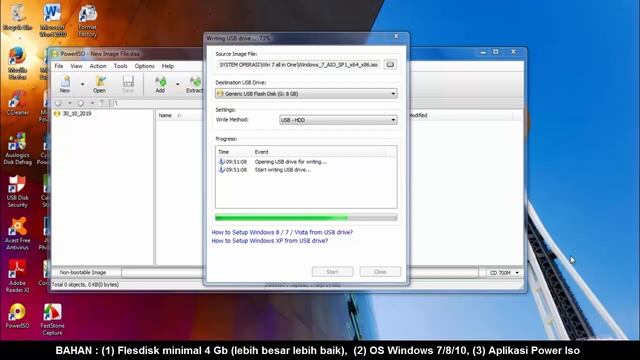Expand the Add button dropdown arrow
The width and height of the screenshot is (640, 360).
tap(178, 84)
